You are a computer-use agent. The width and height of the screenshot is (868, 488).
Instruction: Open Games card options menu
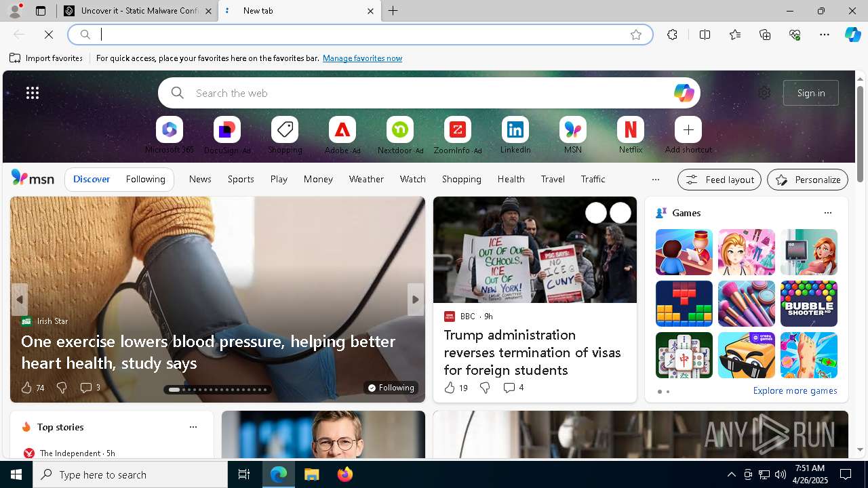(x=827, y=213)
